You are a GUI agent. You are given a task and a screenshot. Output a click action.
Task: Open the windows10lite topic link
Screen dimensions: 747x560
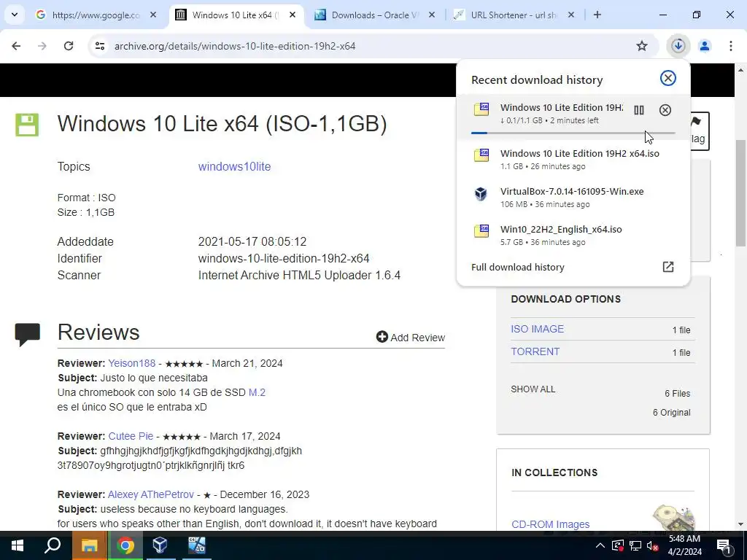tap(234, 167)
